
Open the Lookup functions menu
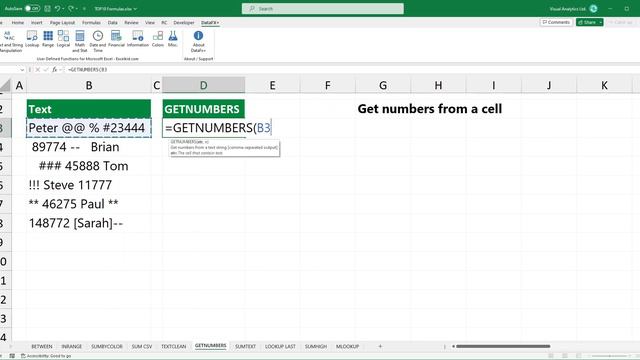coord(32,39)
